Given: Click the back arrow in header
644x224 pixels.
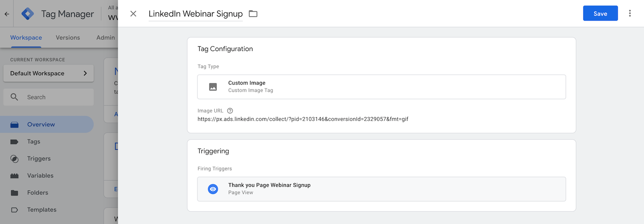Looking at the screenshot, I should coord(7,14).
